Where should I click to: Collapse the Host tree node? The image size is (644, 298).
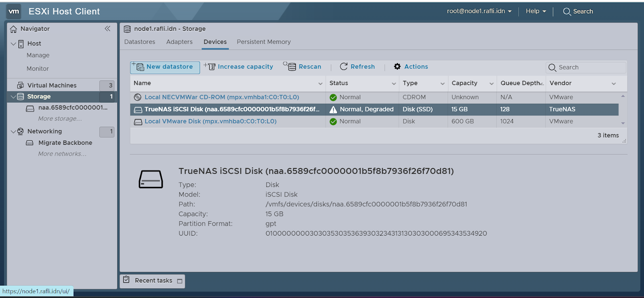click(13, 43)
